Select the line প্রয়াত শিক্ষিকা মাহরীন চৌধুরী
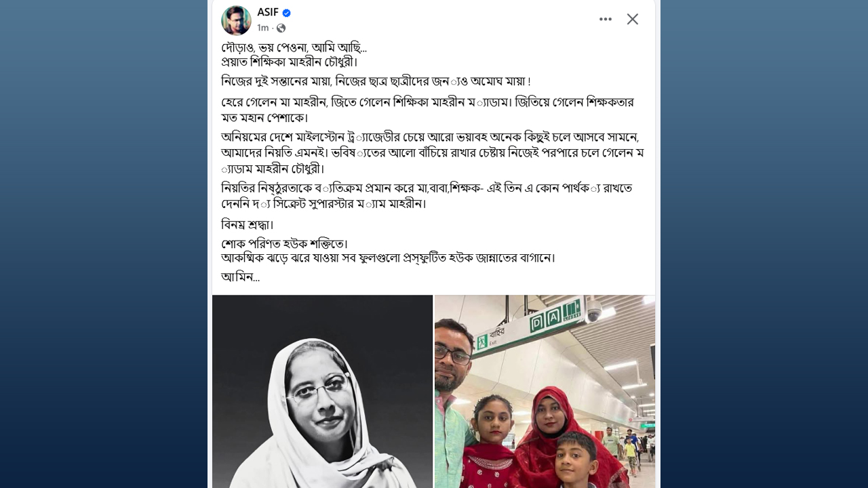The height and width of the screenshot is (488, 868). coord(290,62)
